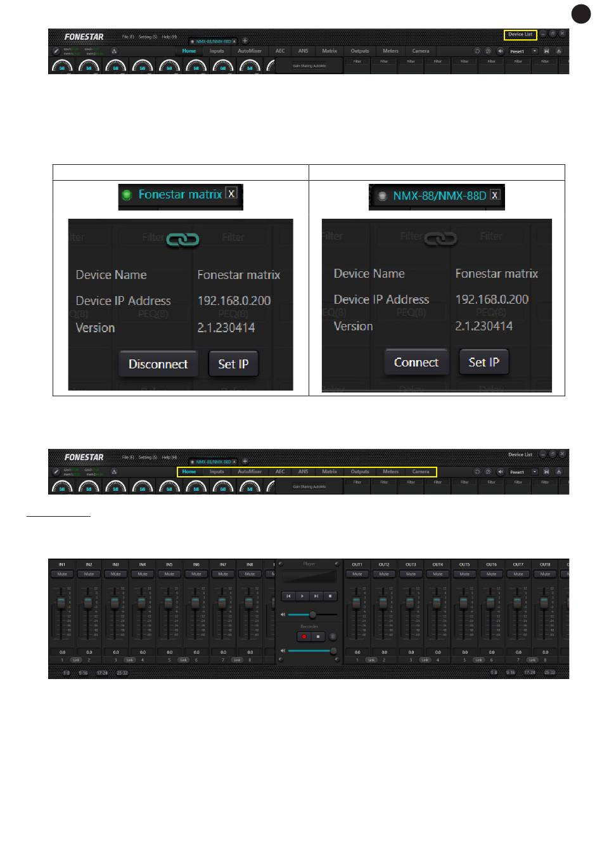Click the Recorder volume slider knob
The width and height of the screenshot is (602, 868).
tap(333, 651)
